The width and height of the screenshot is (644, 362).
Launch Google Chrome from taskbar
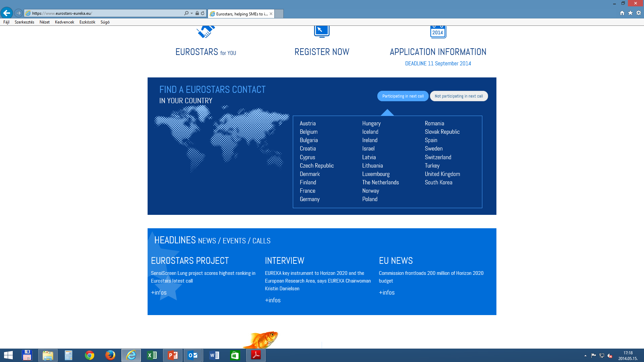pyautogui.click(x=89, y=355)
